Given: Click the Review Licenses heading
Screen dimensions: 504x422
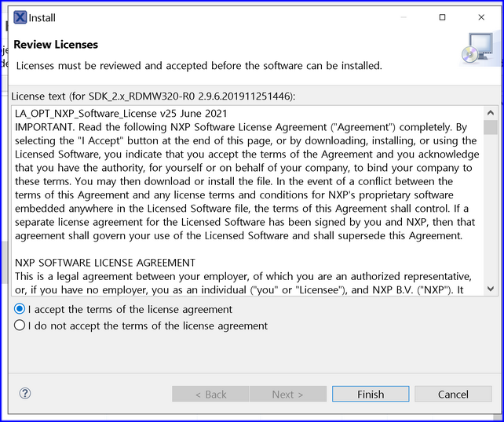Looking at the screenshot, I should point(56,45).
